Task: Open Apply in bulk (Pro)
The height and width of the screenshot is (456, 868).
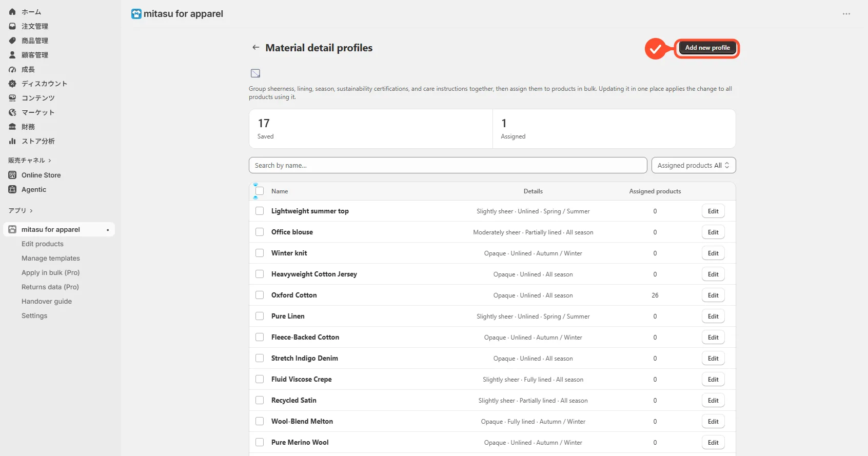Action: coord(51,272)
